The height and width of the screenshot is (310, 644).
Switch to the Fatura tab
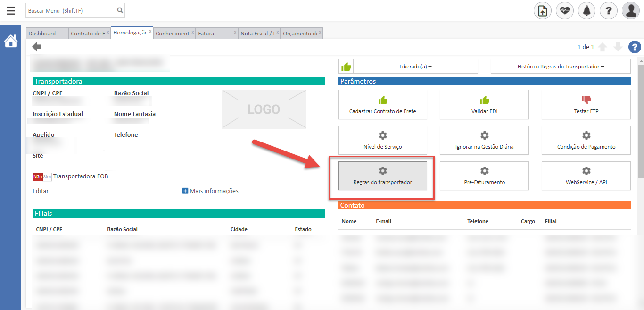[206, 34]
